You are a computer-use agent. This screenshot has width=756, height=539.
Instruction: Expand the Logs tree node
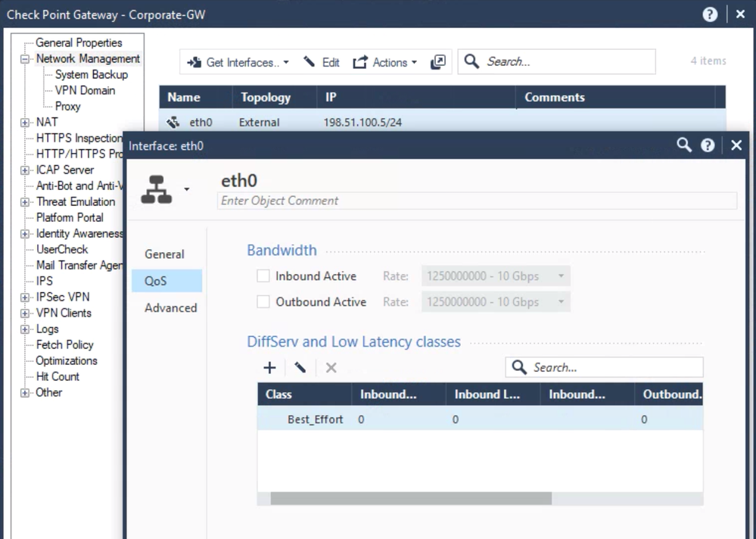(24, 329)
